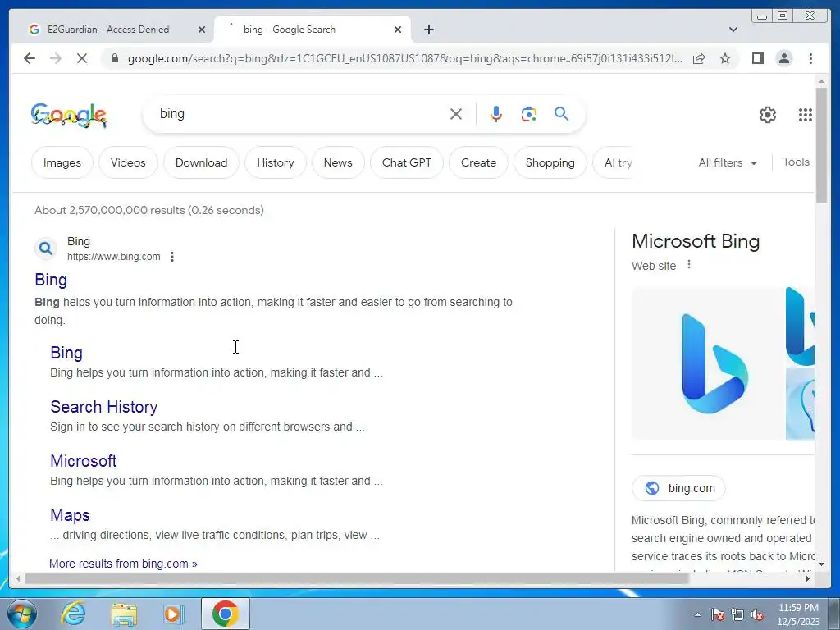Screen dimensions: 840x630
Task: Click the Bing favicon in first result
Action: click(x=46, y=248)
